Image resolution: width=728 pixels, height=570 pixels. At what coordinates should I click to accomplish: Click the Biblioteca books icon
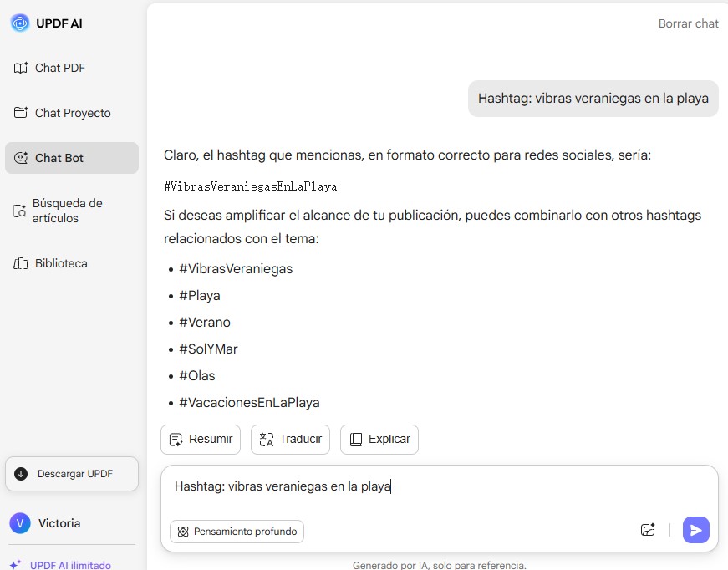click(x=20, y=263)
